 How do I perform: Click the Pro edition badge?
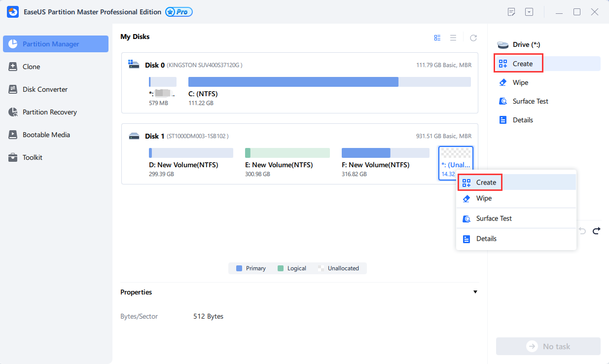pyautogui.click(x=179, y=12)
